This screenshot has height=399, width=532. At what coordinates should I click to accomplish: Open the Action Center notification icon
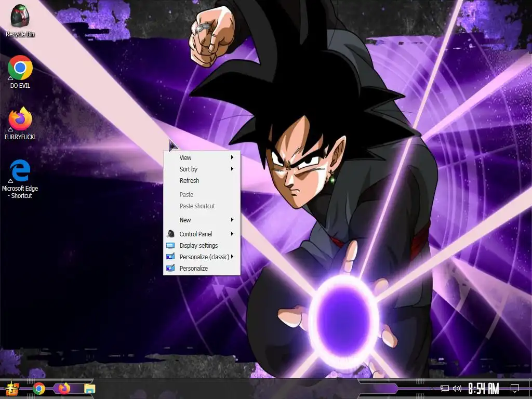(515, 388)
